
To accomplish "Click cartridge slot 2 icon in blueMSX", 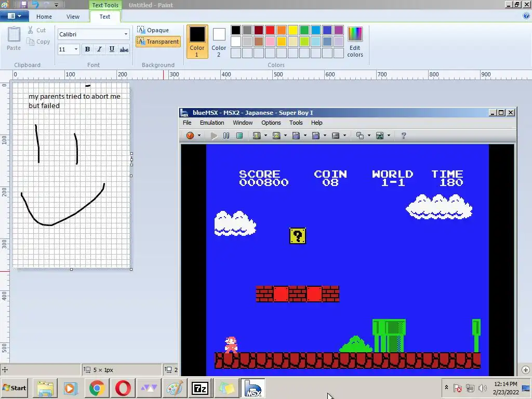I will [x=276, y=136].
